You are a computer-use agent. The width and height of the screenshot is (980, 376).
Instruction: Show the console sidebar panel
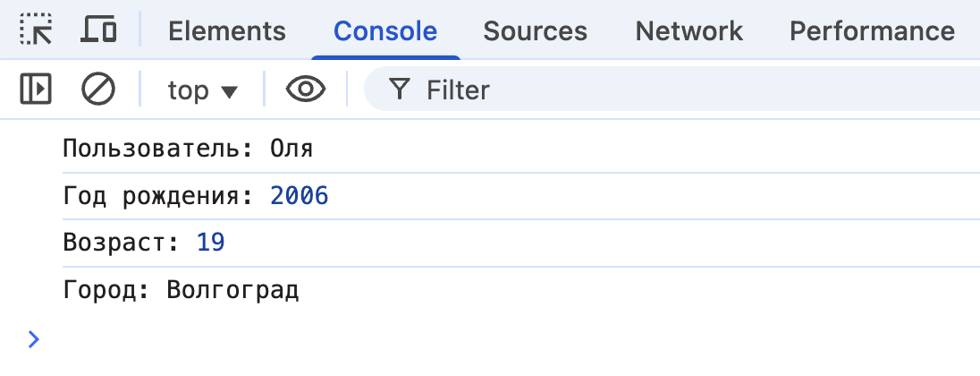36,90
